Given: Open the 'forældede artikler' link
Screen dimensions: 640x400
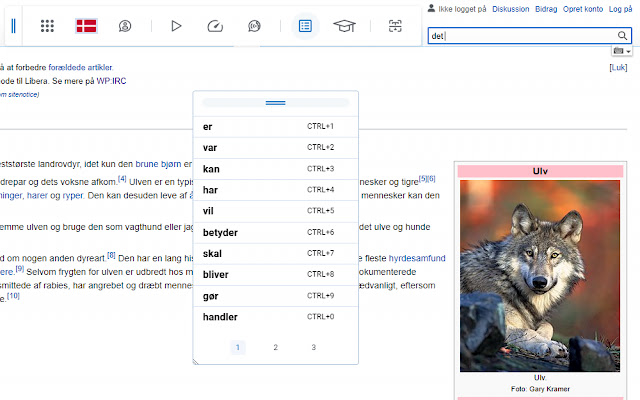Looking at the screenshot, I should [80, 67].
